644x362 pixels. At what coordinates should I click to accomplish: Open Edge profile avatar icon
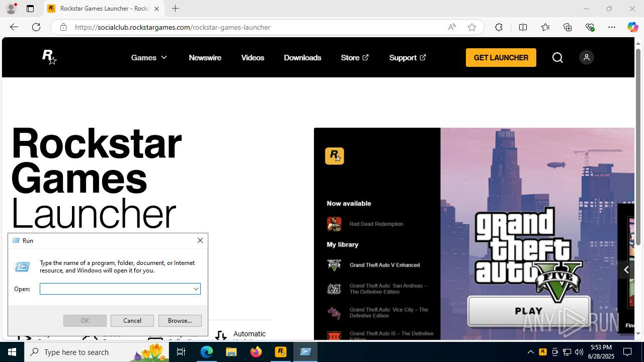tap(11, 9)
